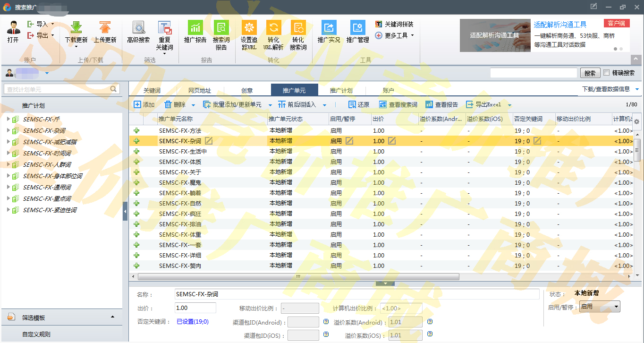Click the 已设置(19;0) negative keywords link
The width and height of the screenshot is (644, 343).
pos(192,322)
